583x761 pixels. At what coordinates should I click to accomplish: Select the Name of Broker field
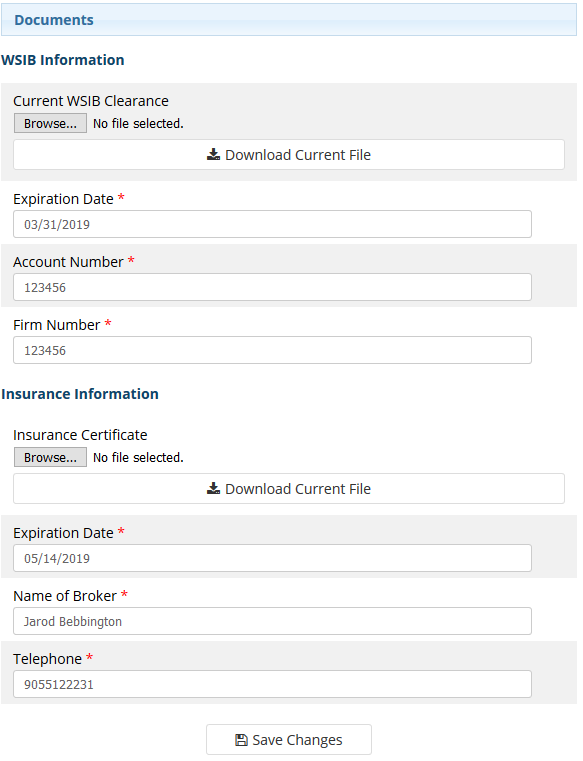[272, 621]
